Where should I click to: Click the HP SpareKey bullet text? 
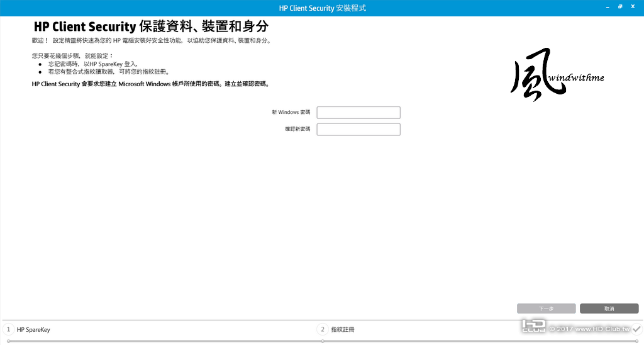[x=93, y=64]
